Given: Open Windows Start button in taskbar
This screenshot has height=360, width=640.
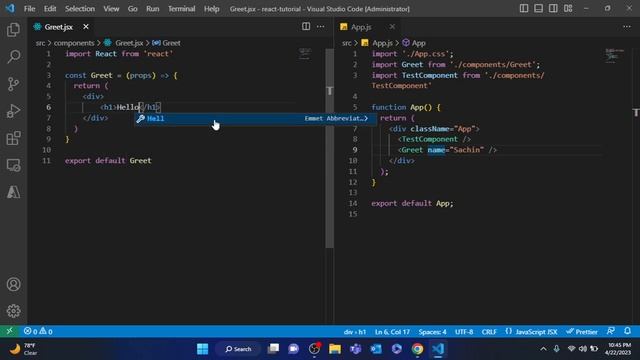Looking at the screenshot, I should [x=202, y=349].
